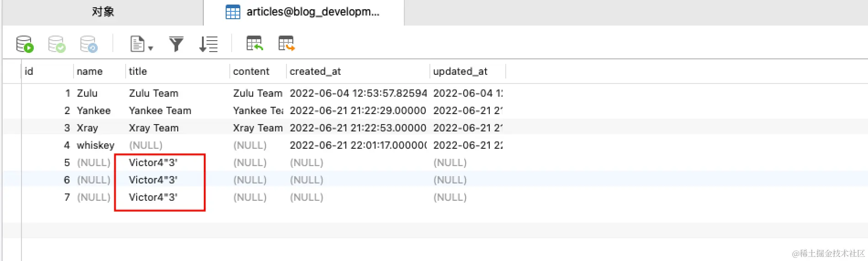Select the title cell in row 7
This screenshot has height=261, width=868.
click(x=153, y=197)
